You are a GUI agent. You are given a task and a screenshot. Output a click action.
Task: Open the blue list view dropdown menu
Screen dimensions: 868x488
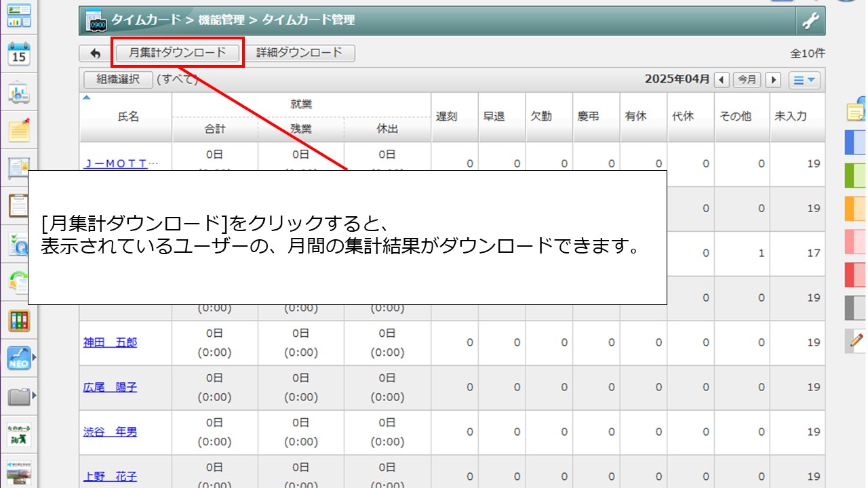tap(805, 80)
